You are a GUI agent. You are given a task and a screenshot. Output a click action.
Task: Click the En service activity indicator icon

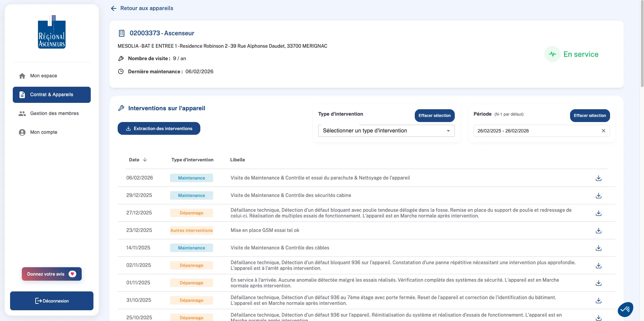coord(553,54)
